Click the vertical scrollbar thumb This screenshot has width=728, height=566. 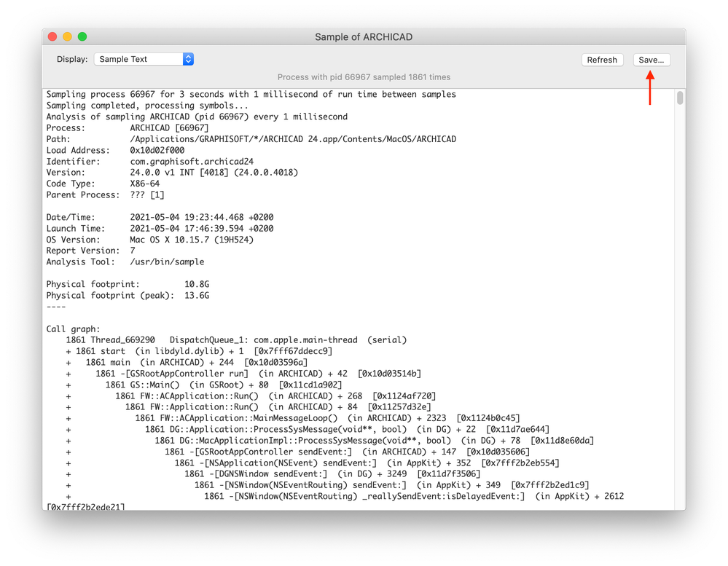coord(680,98)
